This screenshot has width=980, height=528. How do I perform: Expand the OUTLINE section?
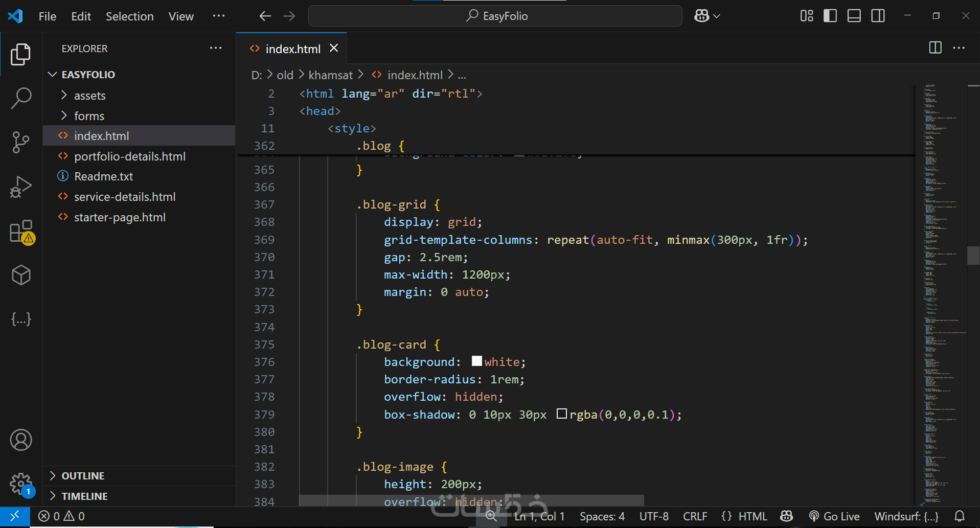pyautogui.click(x=83, y=476)
